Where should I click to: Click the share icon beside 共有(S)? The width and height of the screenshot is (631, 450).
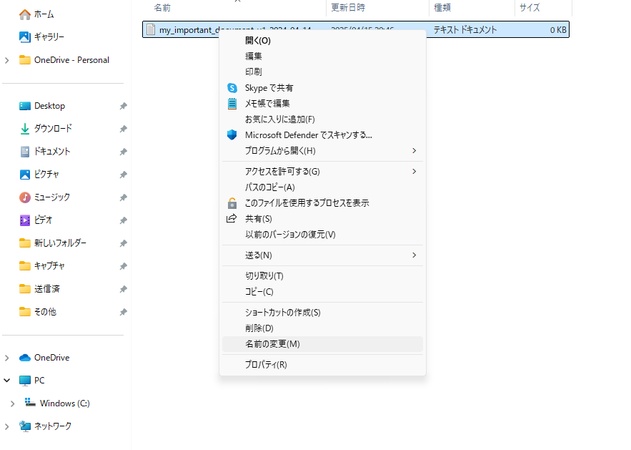point(231,219)
